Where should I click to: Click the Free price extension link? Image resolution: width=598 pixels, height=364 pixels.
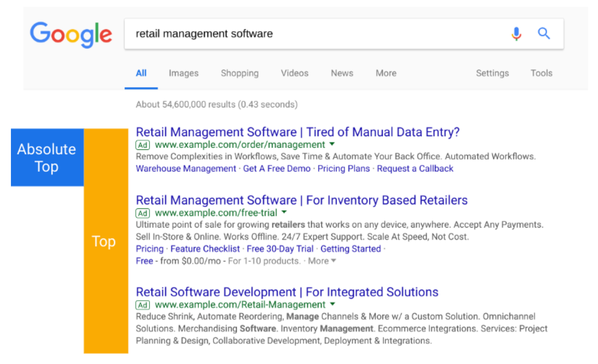pyautogui.click(x=144, y=261)
